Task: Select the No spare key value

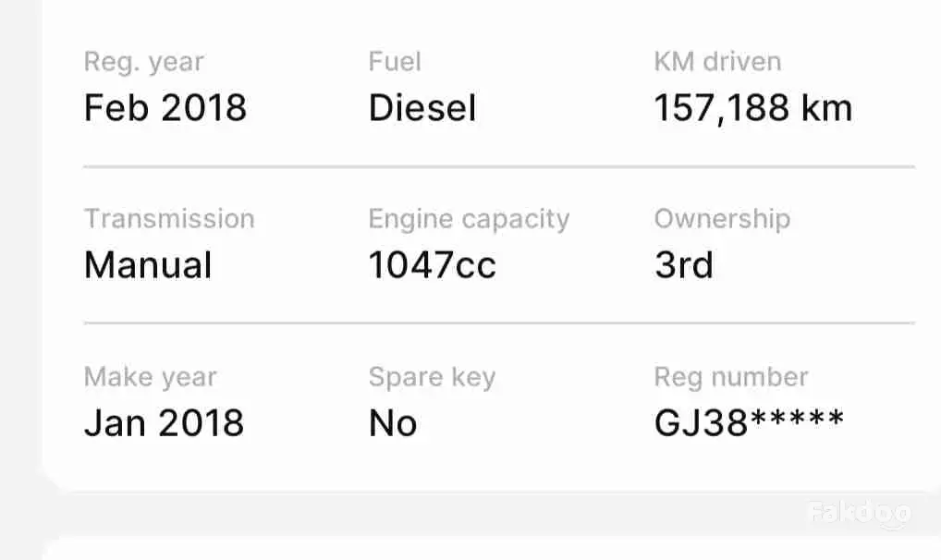Action: tap(393, 423)
